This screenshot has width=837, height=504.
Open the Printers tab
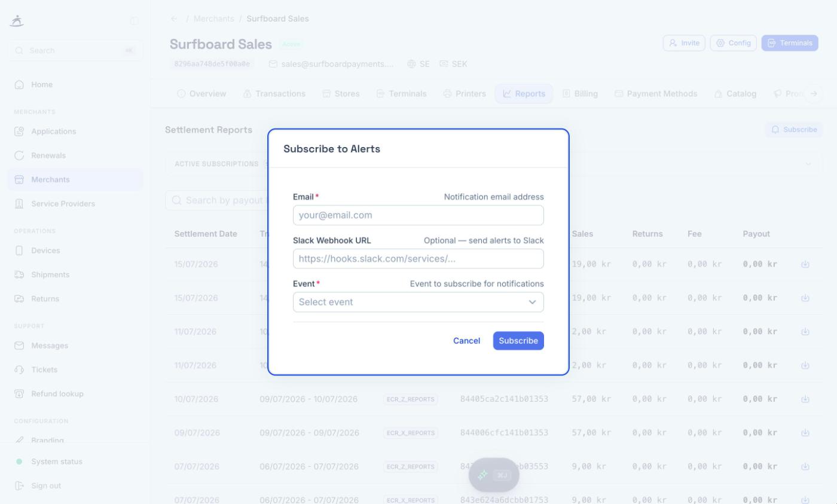pos(465,94)
